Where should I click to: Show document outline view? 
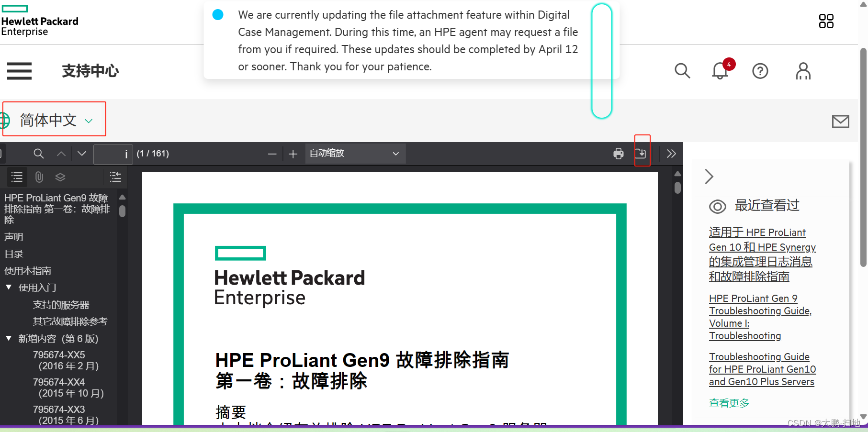pyautogui.click(x=17, y=177)
